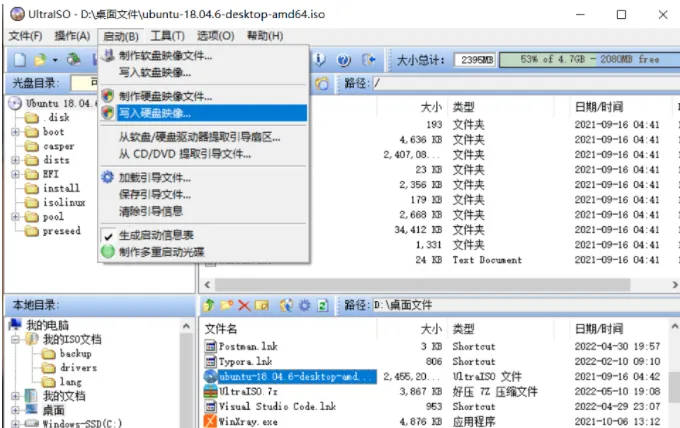Toggle 生成启动信息表 checked option
680x428 pixels.
tap(204, 235)
